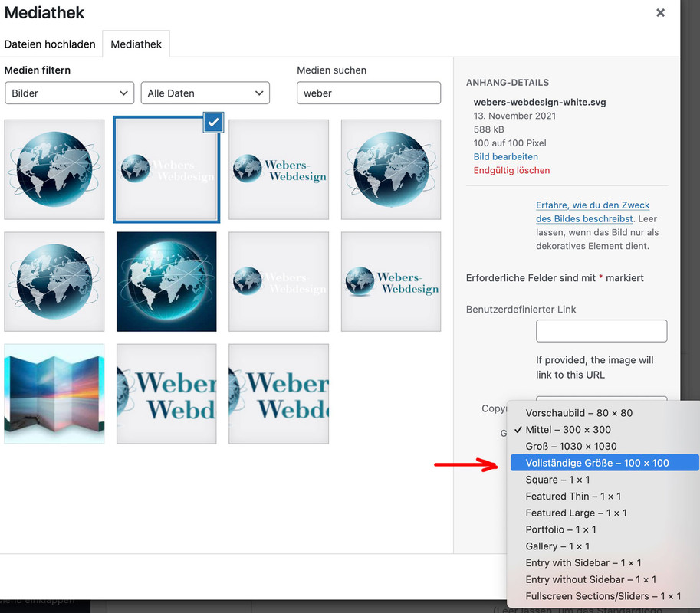Deselect the checked white logo thumbnail
This screenshot has width=700, height=613.
coord(213,123)
